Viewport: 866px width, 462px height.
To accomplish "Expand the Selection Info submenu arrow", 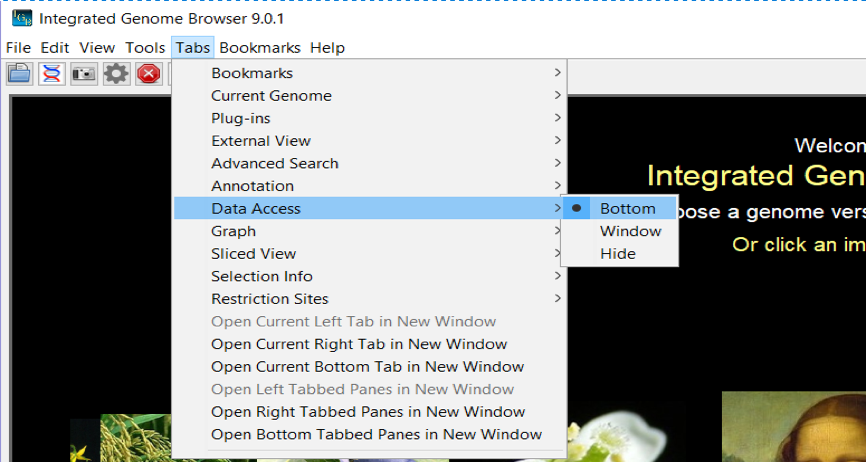I will pos(557,276).
